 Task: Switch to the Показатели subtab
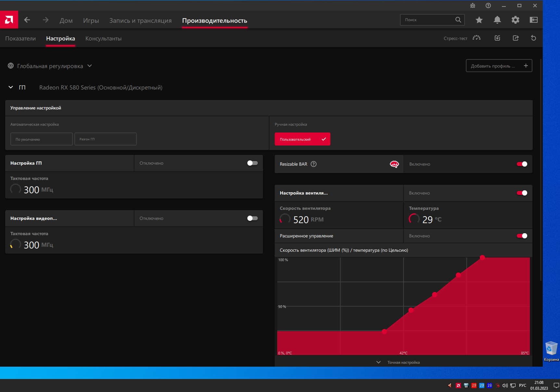pyautogui.click(x=20, y=38)
